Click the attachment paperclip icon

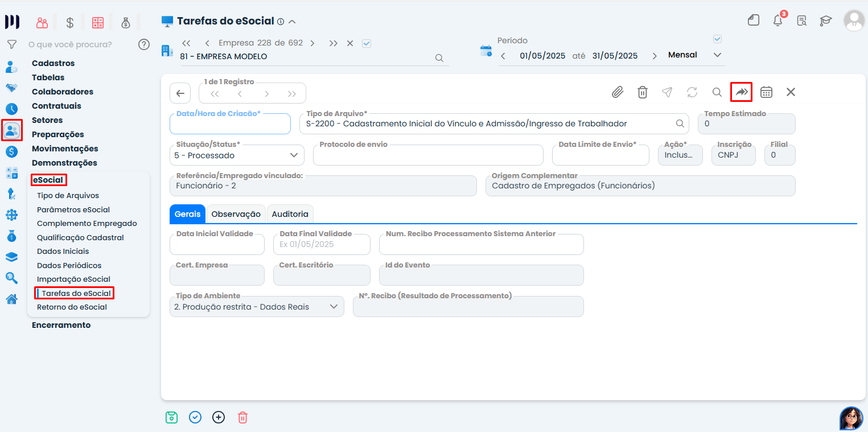coord(618,92)
